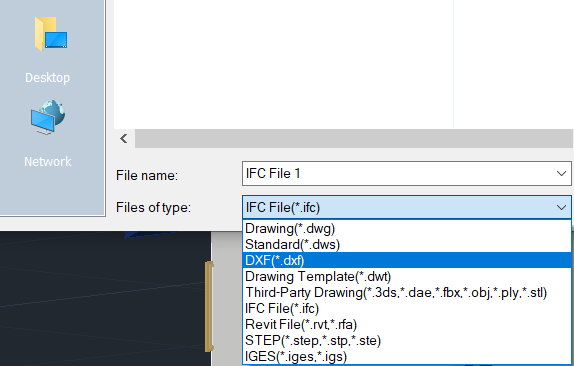Click the horizontal scrollbar left arrow
This screenshot has width=574, height=366.
pos(124,139)
